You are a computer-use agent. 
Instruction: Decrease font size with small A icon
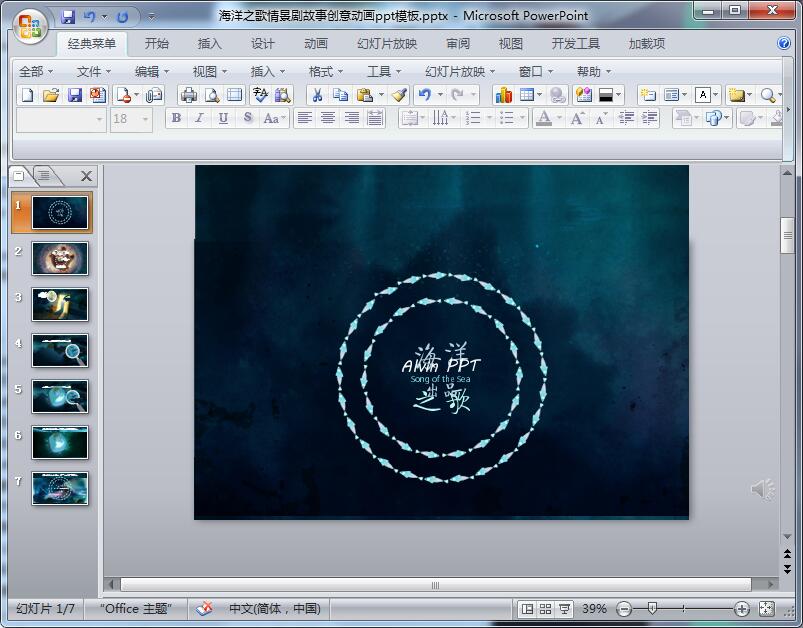coord(600,118)
